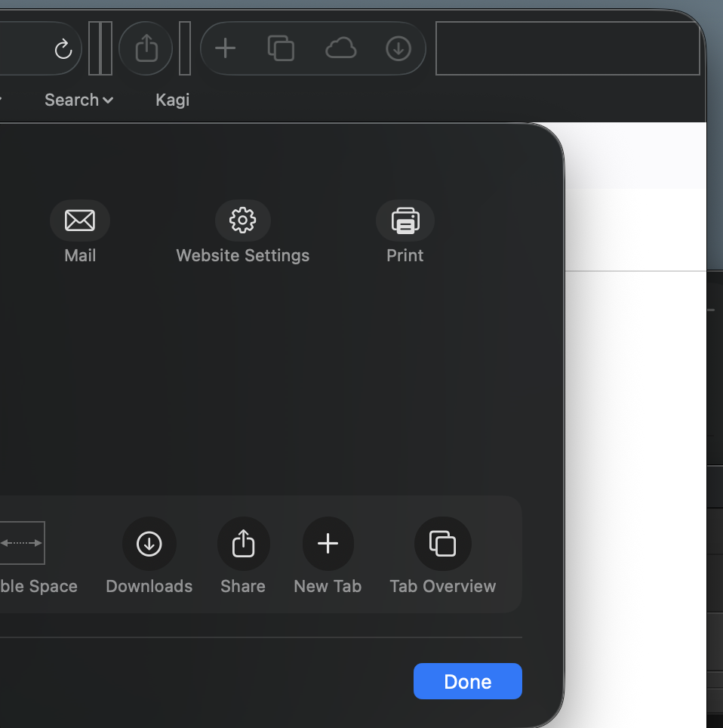Click the blue Done button
The height and width of the screenshot is (728, 723).
click(x=468, y=681)
